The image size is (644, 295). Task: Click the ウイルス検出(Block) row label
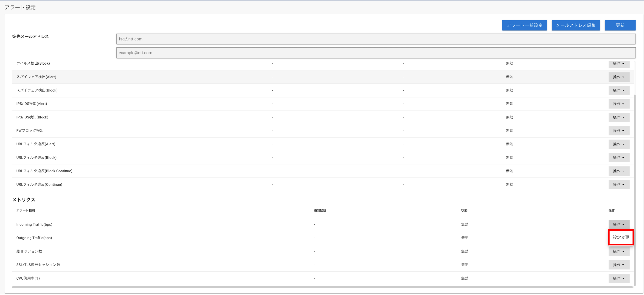(33, 63)
